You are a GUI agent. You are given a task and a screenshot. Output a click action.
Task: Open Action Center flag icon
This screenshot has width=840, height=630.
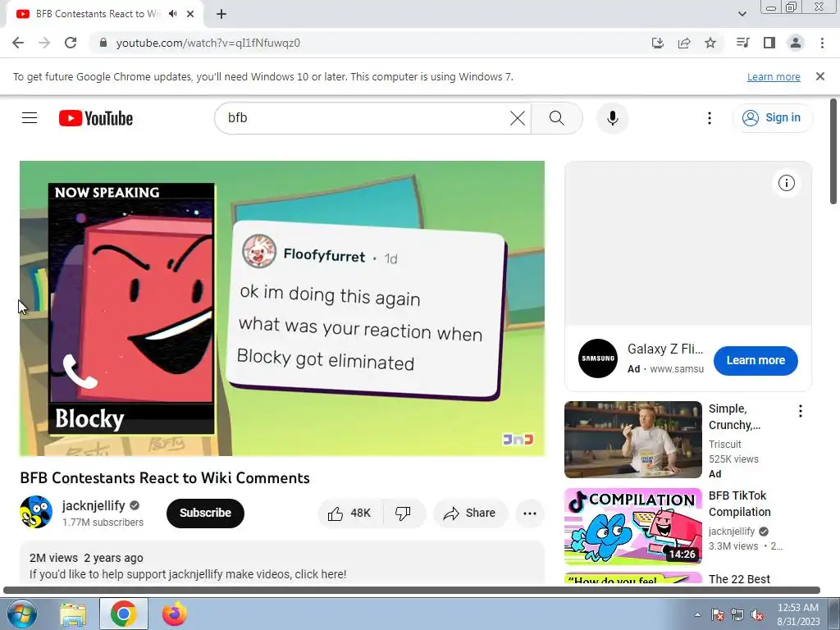click(x=717, y=614)
